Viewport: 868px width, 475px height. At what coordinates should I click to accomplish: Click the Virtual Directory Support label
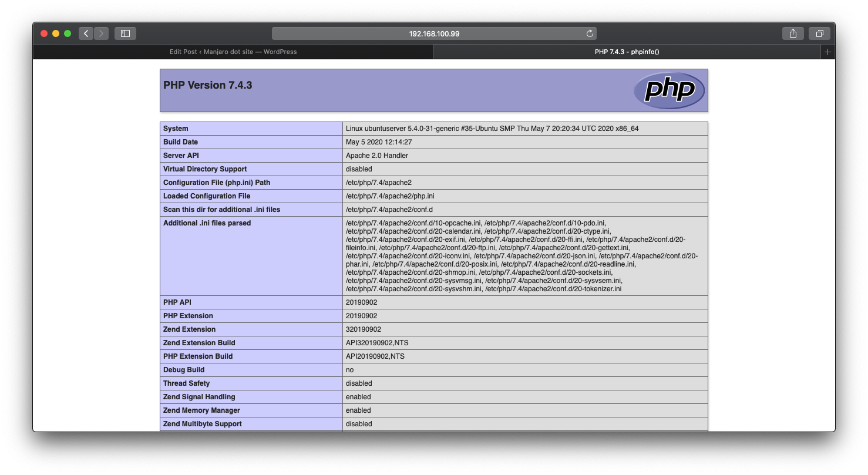click(x=205, y=169)
